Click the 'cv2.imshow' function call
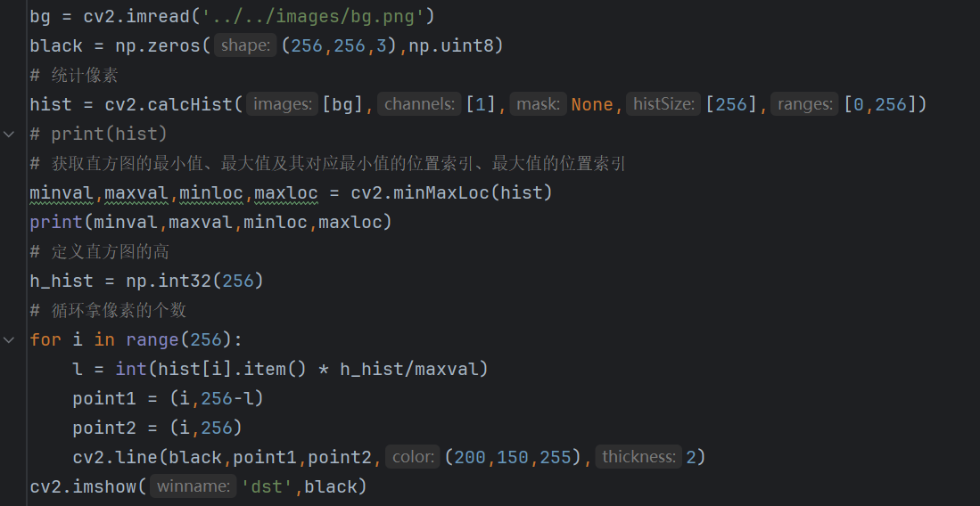The width and height of the screenshot is (980, 506). [83, 486]
